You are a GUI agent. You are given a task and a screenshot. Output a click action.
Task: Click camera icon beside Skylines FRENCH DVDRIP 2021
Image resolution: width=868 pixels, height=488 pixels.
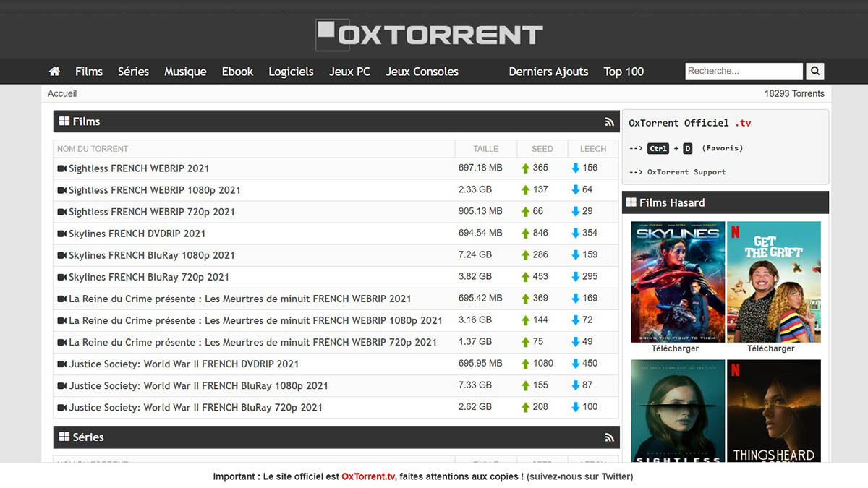[x=61, y=234]
